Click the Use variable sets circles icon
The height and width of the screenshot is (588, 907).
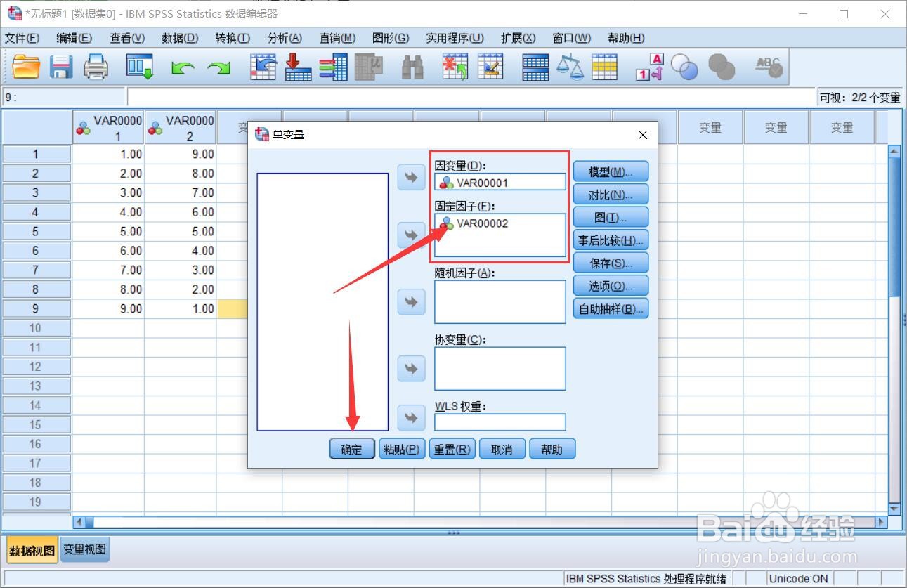684,67
